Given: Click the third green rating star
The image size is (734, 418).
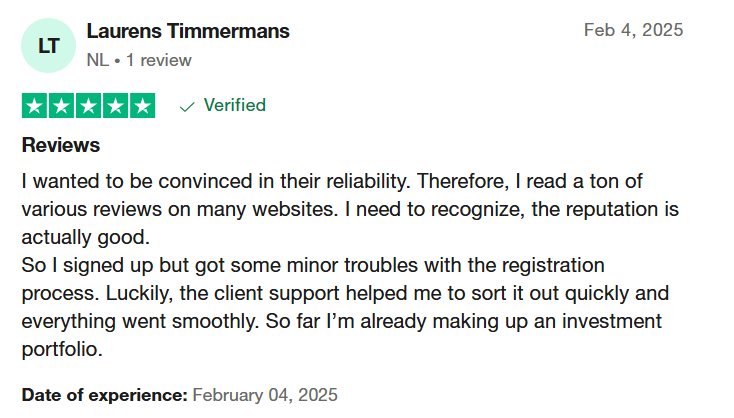Looking at the screenshot, I should 88,106.
